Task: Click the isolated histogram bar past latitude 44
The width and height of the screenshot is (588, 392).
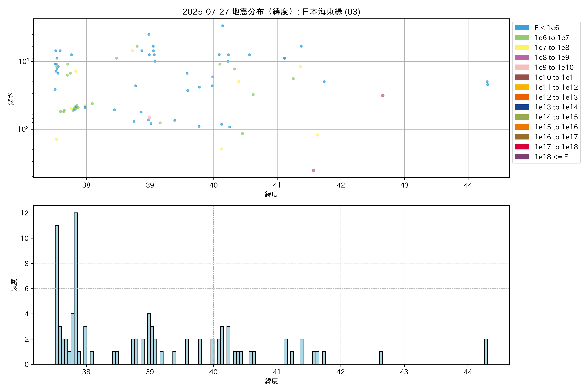Action: click(486, 351)
